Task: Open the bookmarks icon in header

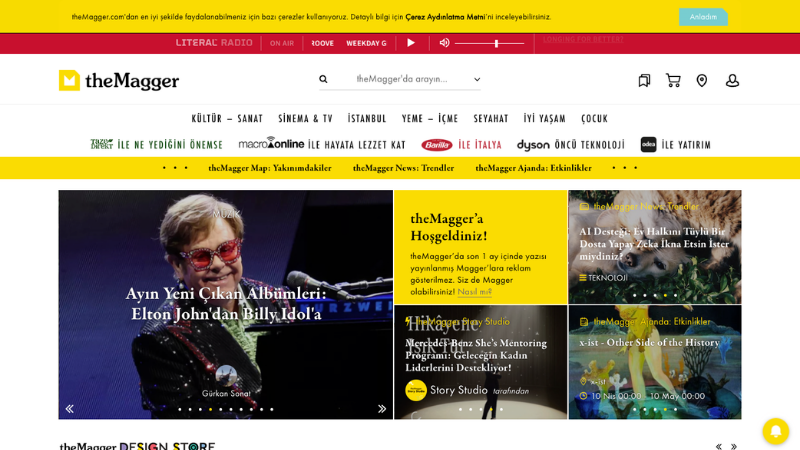Action: 644,80
